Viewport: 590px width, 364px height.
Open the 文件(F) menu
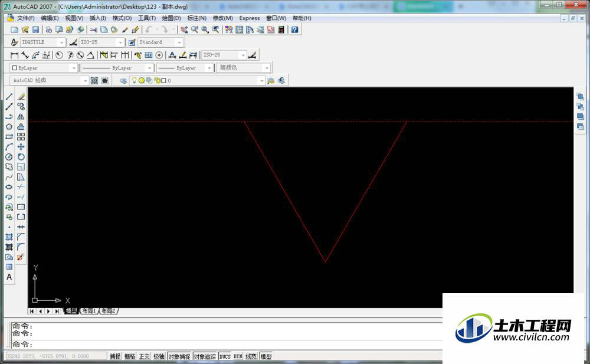point(25,18)
